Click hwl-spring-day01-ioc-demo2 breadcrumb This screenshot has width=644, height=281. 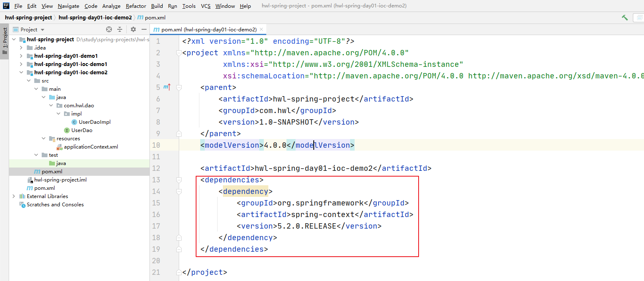pyautogui.click(x=95, y=18)
